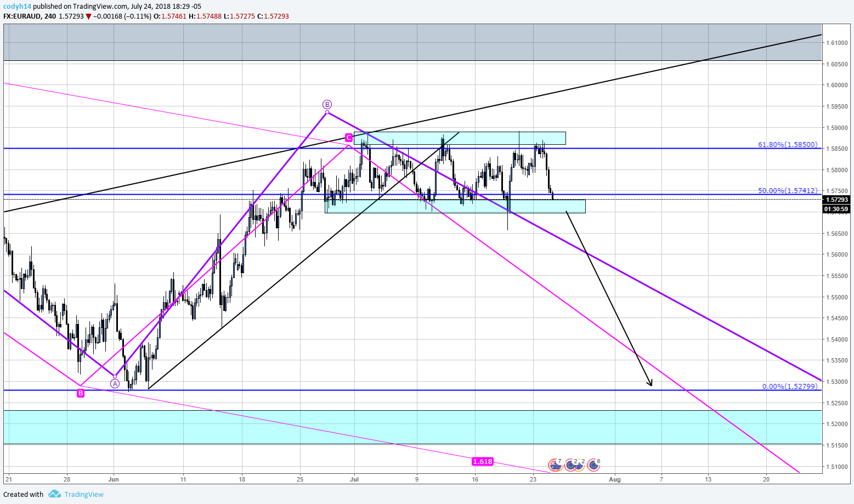Viewport: 854px width, 504px height.
Task: Click the 0.00%(1.52799) Fibonacci label
Action: pos(790,386)
